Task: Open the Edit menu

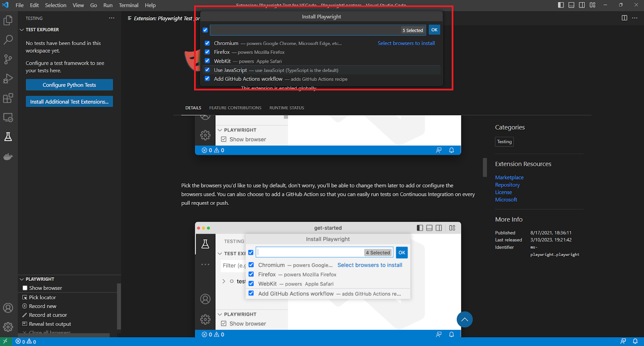Action: [34, 5]
